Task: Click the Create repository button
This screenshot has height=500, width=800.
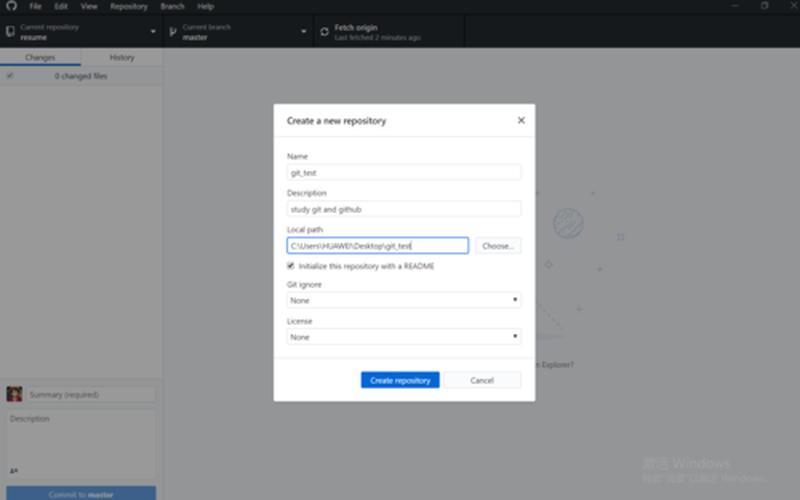Action: (400, 380)
